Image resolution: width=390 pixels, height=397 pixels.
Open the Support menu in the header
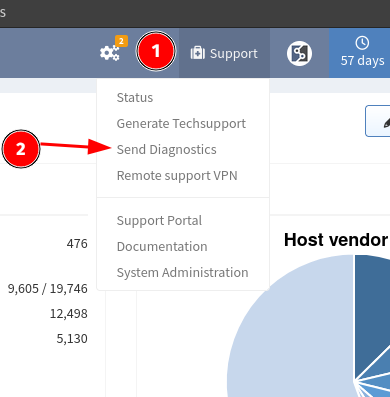click(x=224, y=53)
